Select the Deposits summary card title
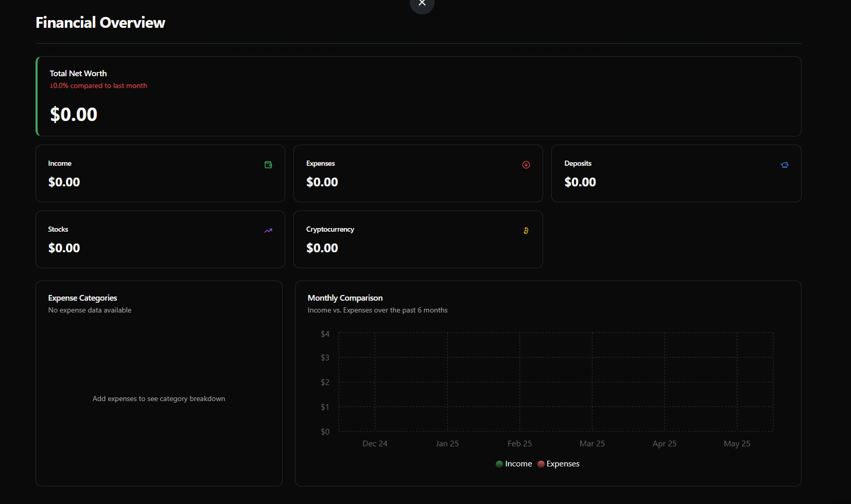The image size is (851, 504). point(578,163)
